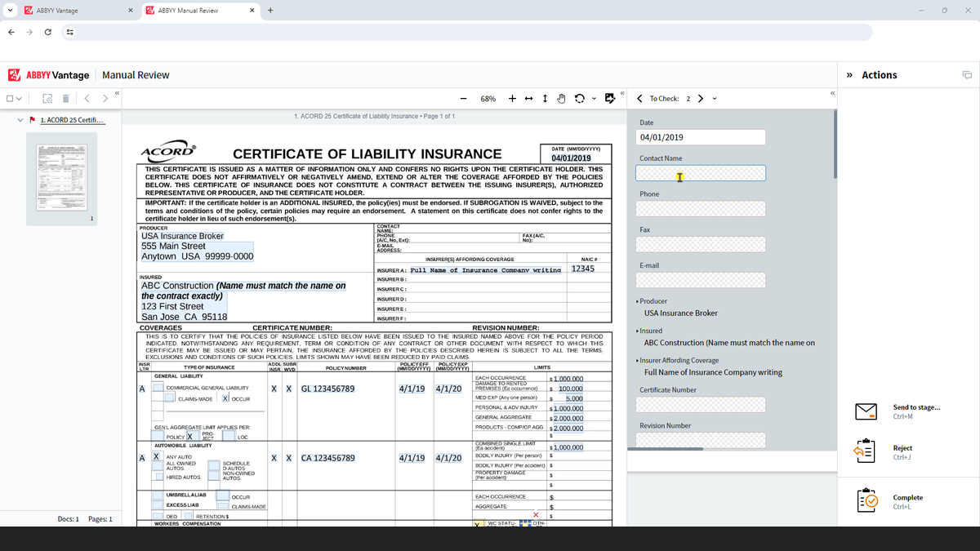The width and height of the screenshot is (980, 551).
Task: Focus the Contact Name input field
Action: (x=701, y=173)
